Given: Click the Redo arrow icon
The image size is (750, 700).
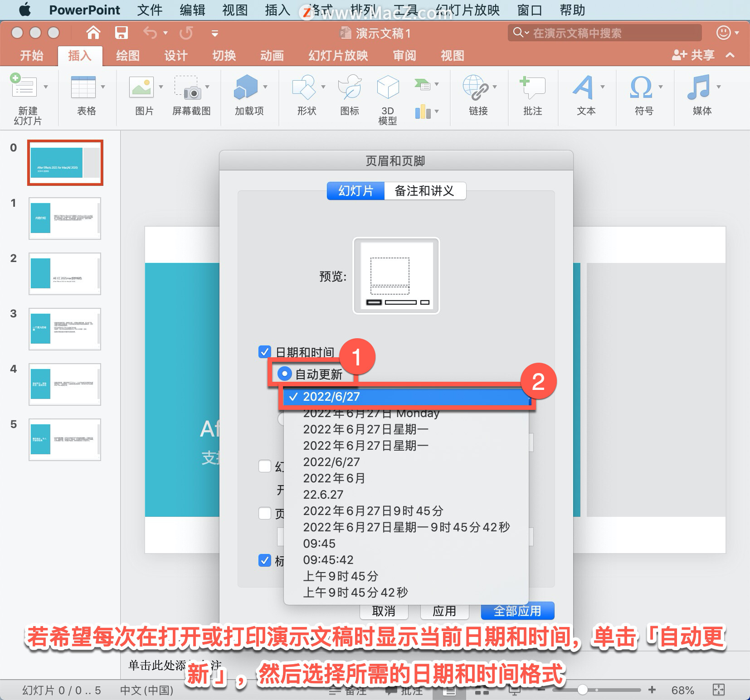Looking at the screenshot, I should click(186, 33).
